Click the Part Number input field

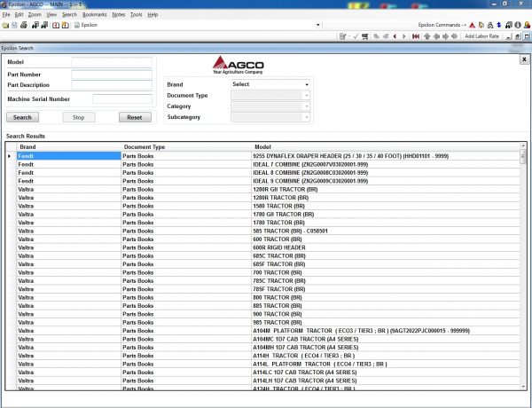pyautogui.click(x=112, y=75)
